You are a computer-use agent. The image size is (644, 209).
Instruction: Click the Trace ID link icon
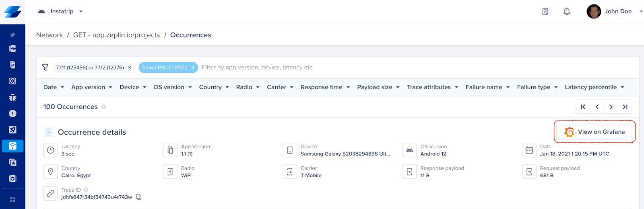(50, 193)
